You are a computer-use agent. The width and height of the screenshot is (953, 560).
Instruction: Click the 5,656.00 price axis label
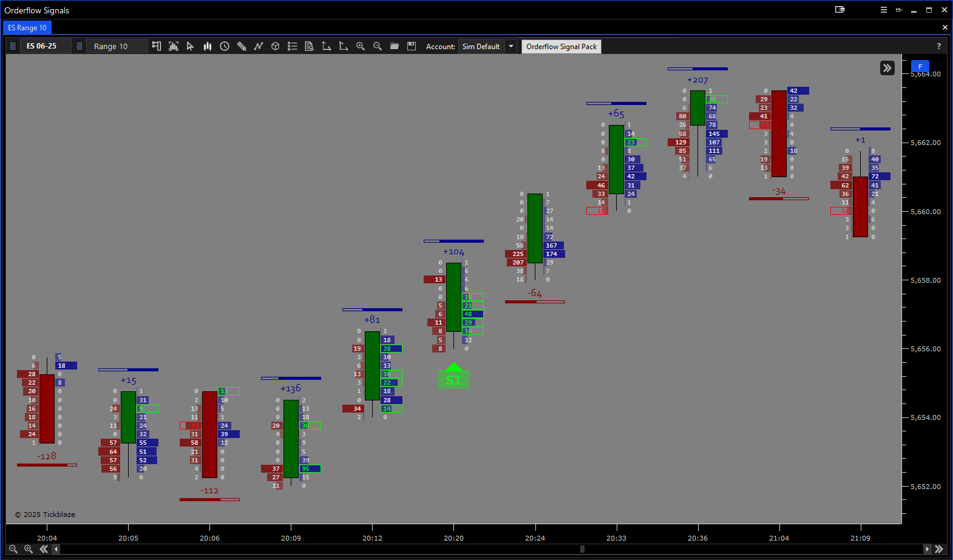click(926, 349)
